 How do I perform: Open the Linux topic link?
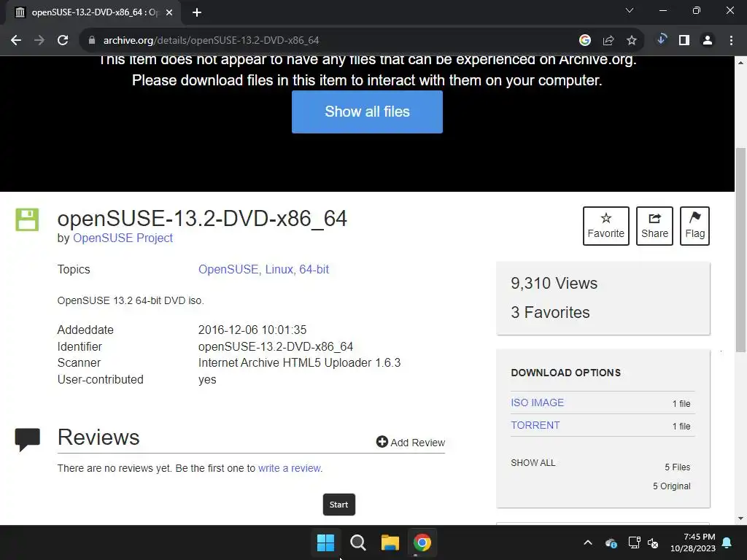pos(279,270)
